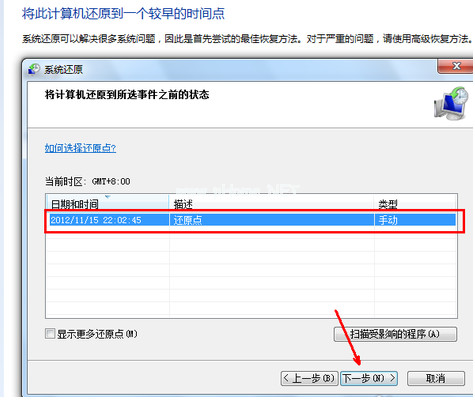Sort list by 类型 column header
This screenshot has height=401, width=475.
pos(415,203)
